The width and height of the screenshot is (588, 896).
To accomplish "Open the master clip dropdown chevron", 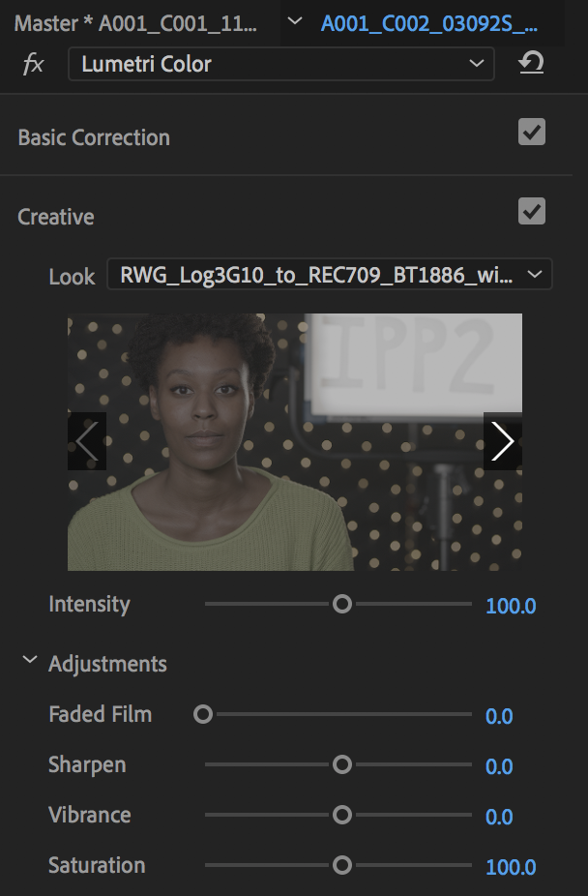I will click(x=295, y=21).
